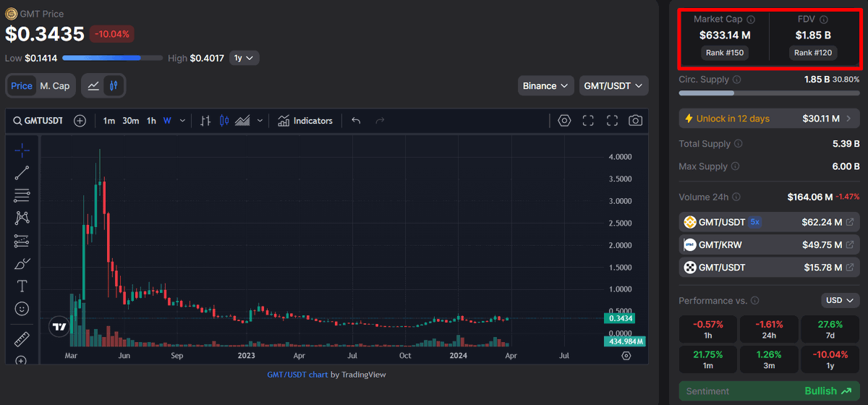
Task: Open the GMT/USDT pair dropdown
Action: [614, 85]
